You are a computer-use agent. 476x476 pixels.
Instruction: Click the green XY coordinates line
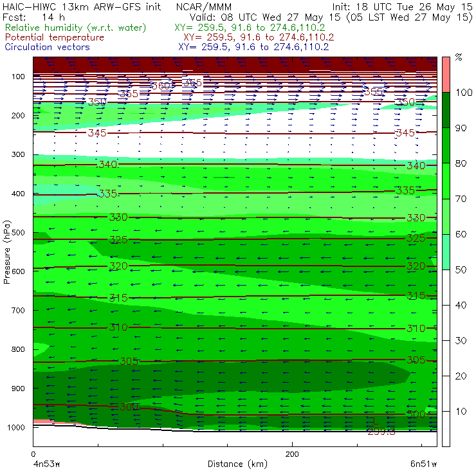click(x=250, y=28)
